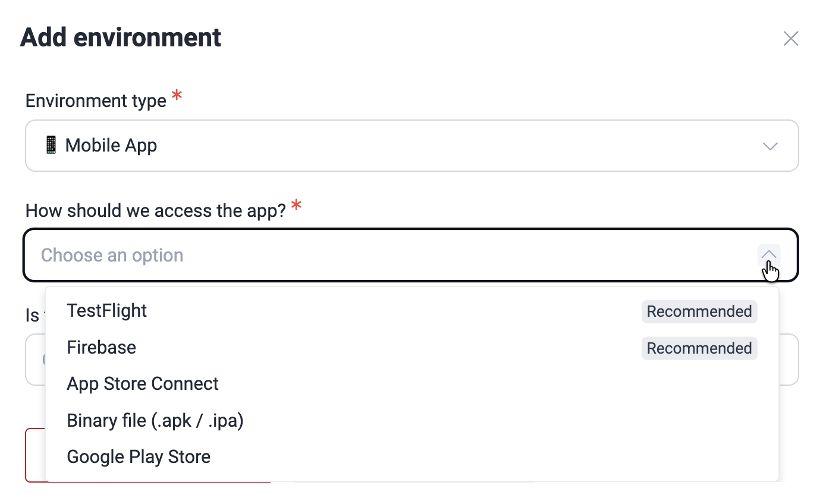Click the Recommended badge next to Firebase
Viewport: 823px width, 504px height.
pos(699,348)
